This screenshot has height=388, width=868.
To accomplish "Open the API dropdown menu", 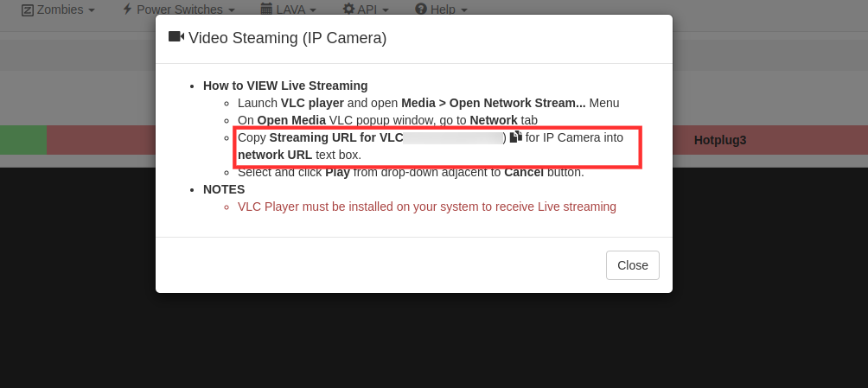I will (366, 10).
